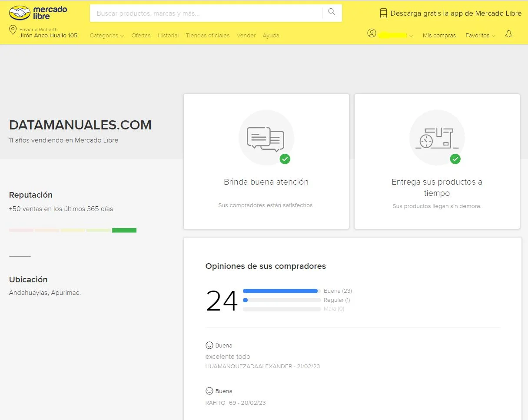Screen dimensions: 528x420
Task: Open the Ofertas menu item
Action: coord(141,36)
